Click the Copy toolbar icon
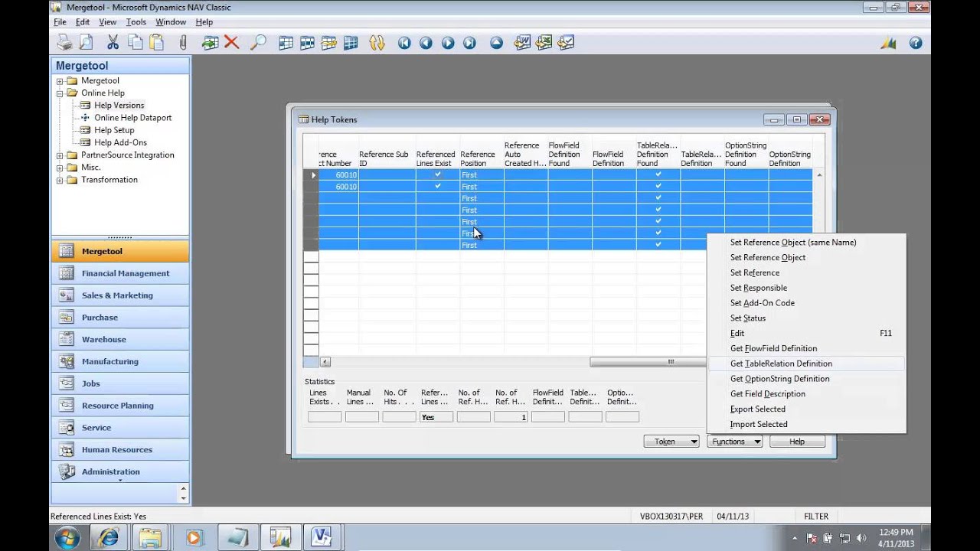Viewport: 980px width, 551px height. tap(135, 43)
